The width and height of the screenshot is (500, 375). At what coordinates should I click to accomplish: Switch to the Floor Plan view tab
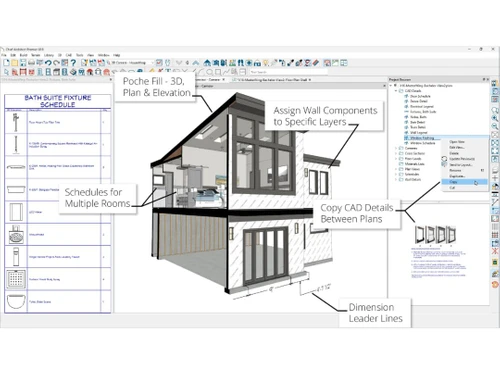(271, 80)
